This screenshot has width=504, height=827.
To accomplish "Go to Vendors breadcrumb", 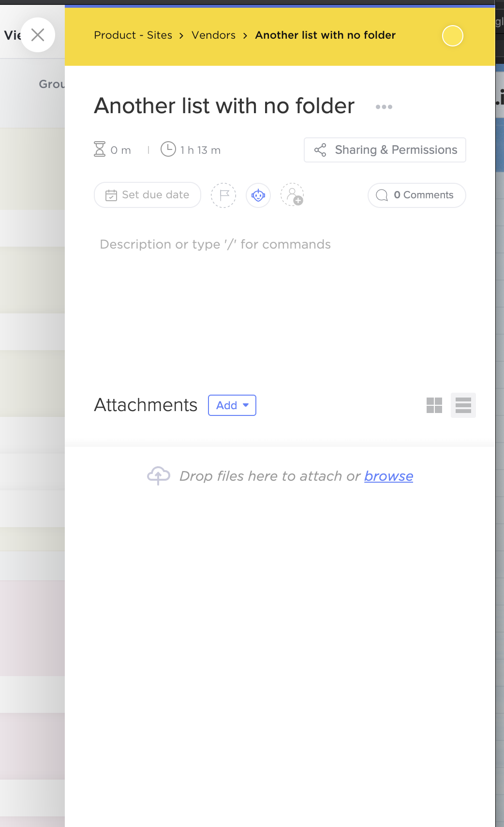I will pyautogui.click(x=213, y=35).
